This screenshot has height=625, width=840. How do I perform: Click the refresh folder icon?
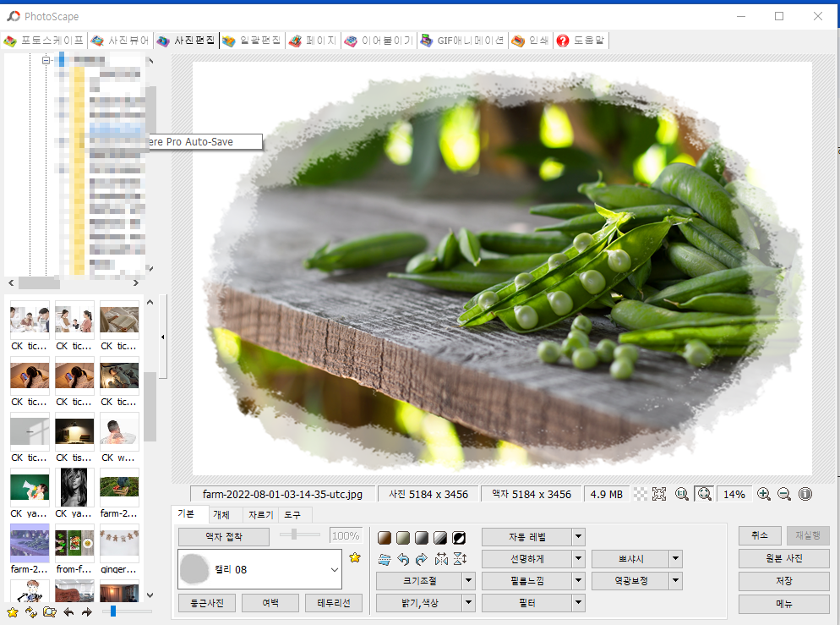31,612
